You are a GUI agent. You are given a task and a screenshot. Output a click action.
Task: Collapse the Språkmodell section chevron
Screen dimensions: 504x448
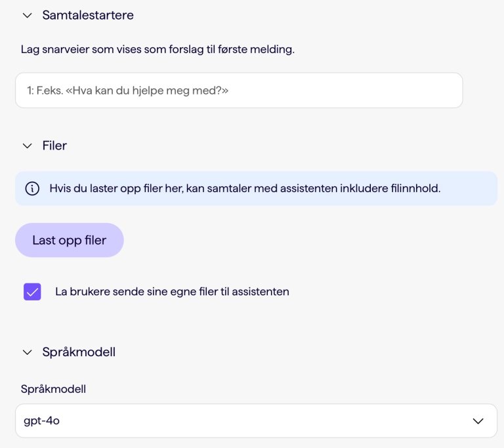(27, 352)
